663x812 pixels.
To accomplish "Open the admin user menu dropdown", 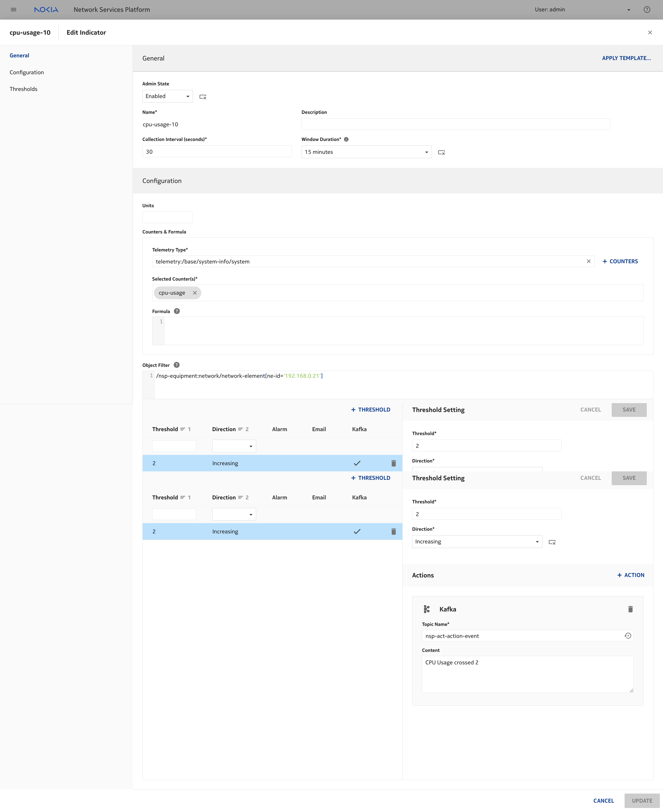I will [x=629, y=10].
